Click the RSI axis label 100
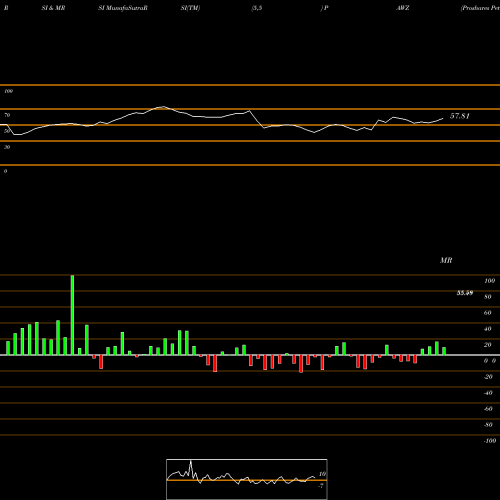 click(8, 91)
